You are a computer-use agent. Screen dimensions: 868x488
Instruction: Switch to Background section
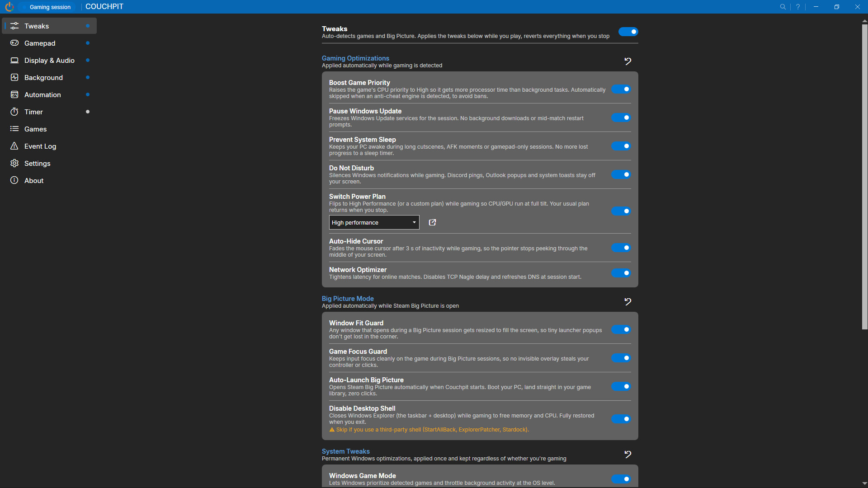pos(49,77)
